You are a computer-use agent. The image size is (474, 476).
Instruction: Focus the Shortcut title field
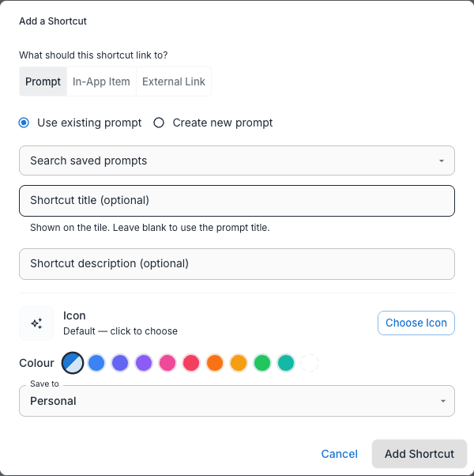(237, 201)
